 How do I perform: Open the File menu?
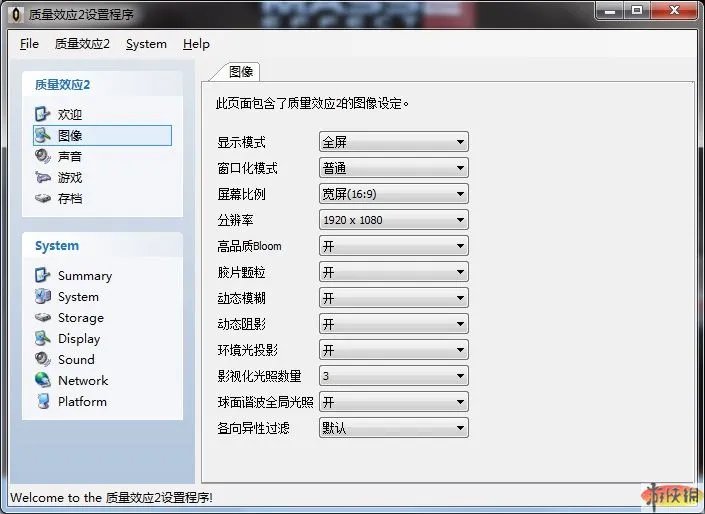pyautogui.click(x=29, y=44)
